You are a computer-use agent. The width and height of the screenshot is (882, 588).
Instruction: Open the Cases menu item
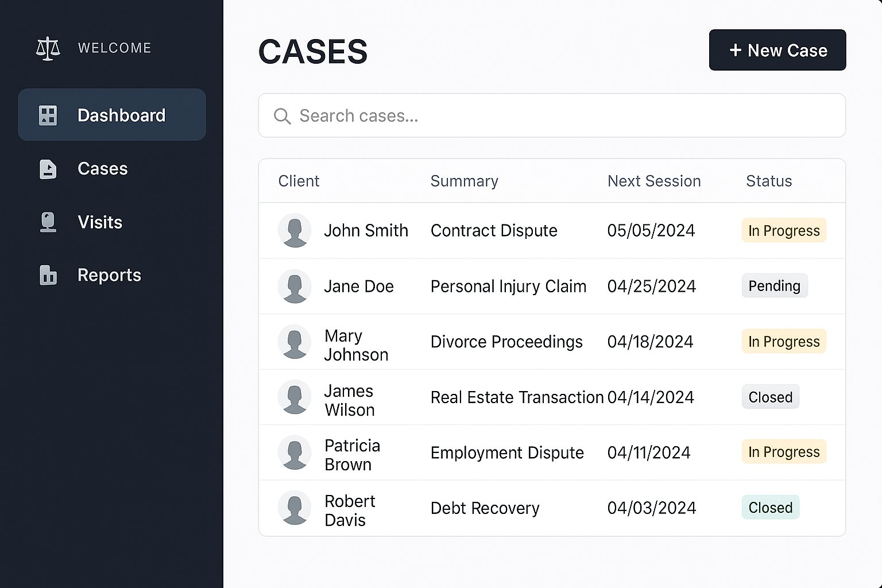point(102,169)
